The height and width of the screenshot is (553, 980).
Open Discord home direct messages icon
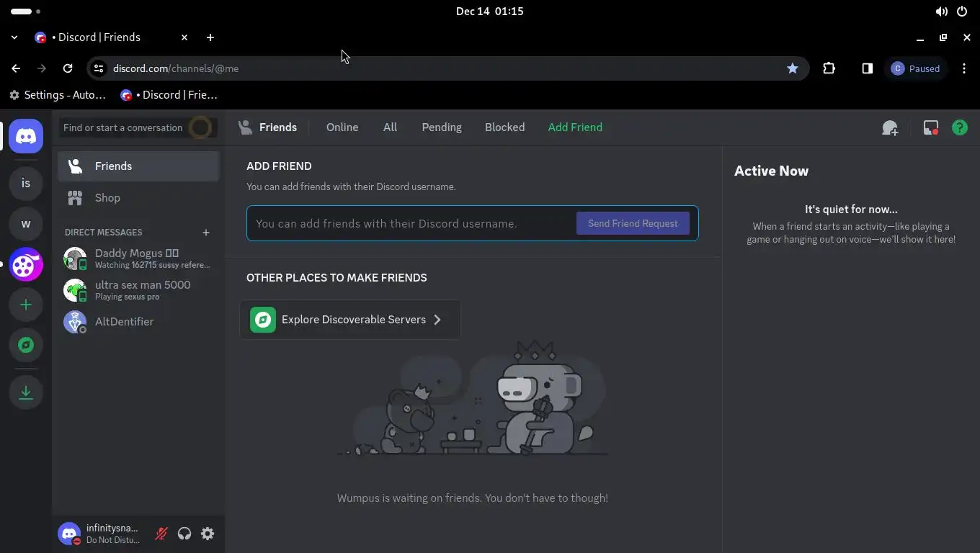[x=26, y=136]
